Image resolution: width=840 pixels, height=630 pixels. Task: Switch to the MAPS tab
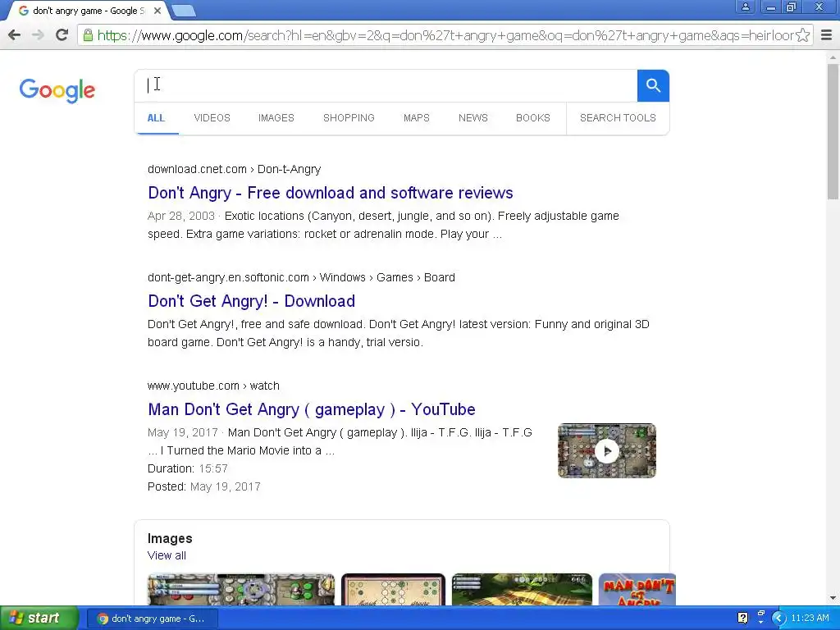tap(417, 118)
